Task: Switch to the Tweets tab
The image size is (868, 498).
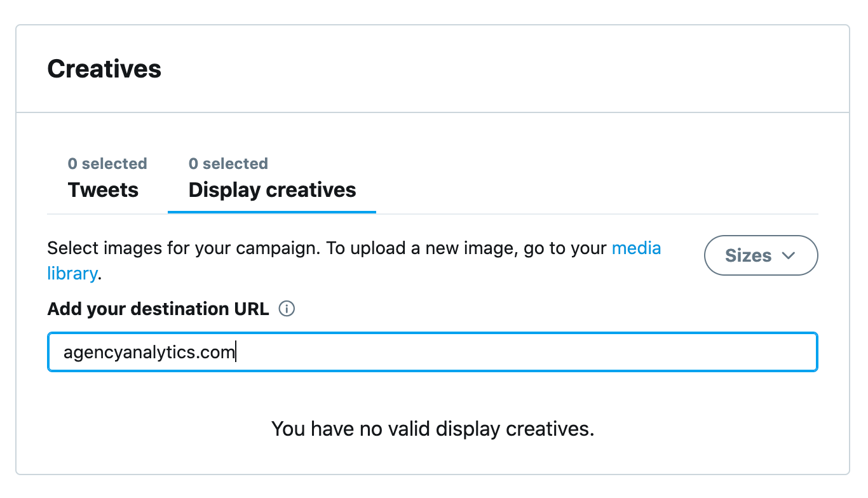Action: [103, 190]
